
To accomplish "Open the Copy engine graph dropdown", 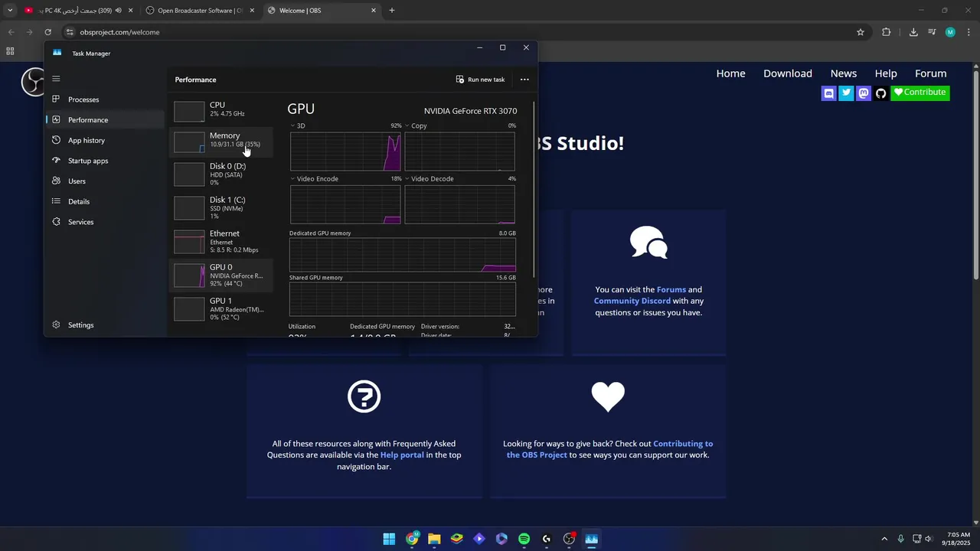I will [407, 126].
